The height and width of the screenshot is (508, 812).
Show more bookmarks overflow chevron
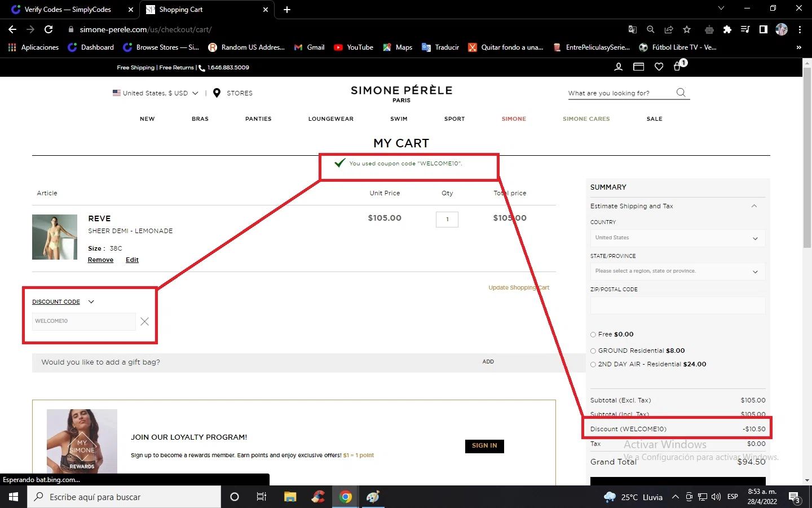coord(798,47)
